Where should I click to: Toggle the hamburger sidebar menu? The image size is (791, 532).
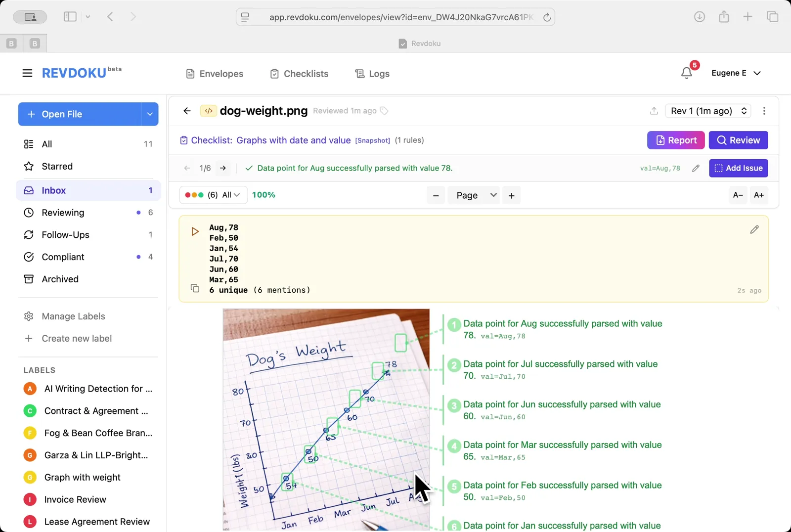27,73
